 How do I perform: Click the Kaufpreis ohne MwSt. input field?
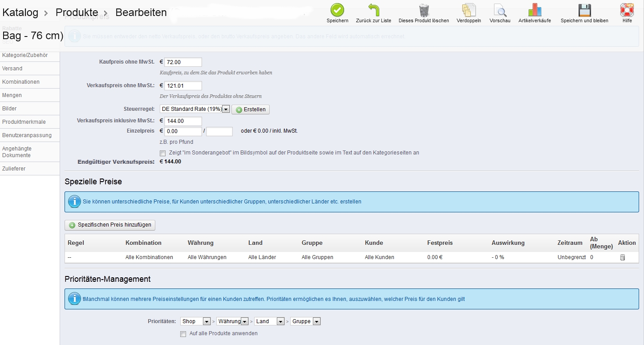pos(183,62)
